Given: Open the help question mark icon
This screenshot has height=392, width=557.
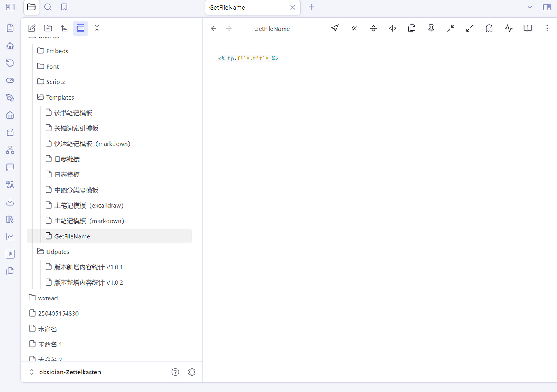Looking at the screenshot, I should 175,372.
